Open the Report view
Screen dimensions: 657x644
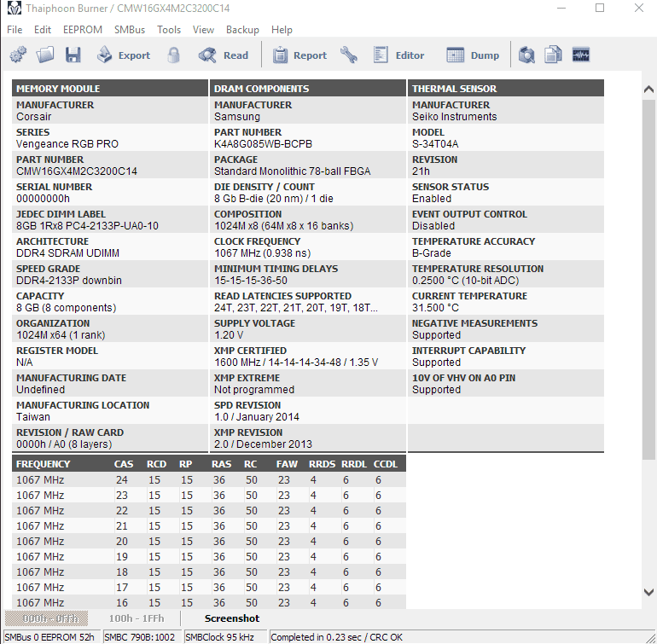coord(299,55)
